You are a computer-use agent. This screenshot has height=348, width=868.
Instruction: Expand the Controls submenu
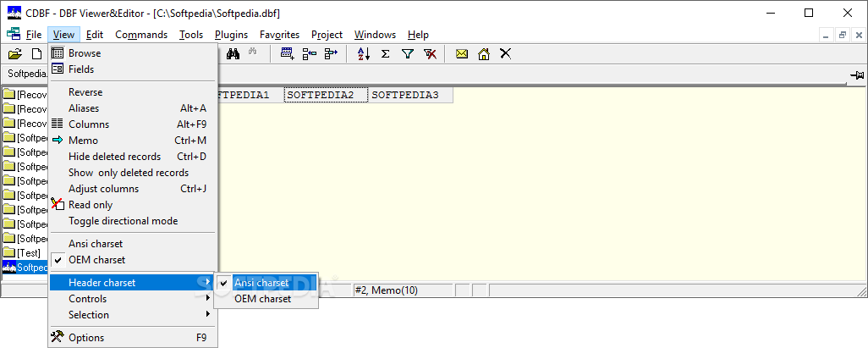133,299
